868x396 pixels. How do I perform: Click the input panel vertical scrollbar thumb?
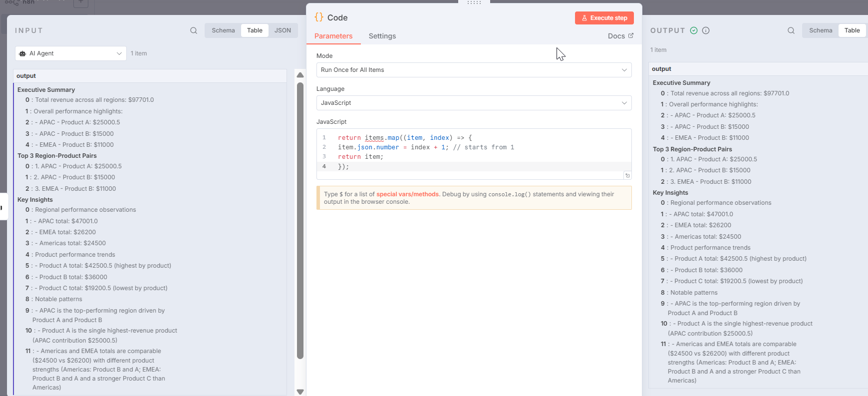coord(300,220)
